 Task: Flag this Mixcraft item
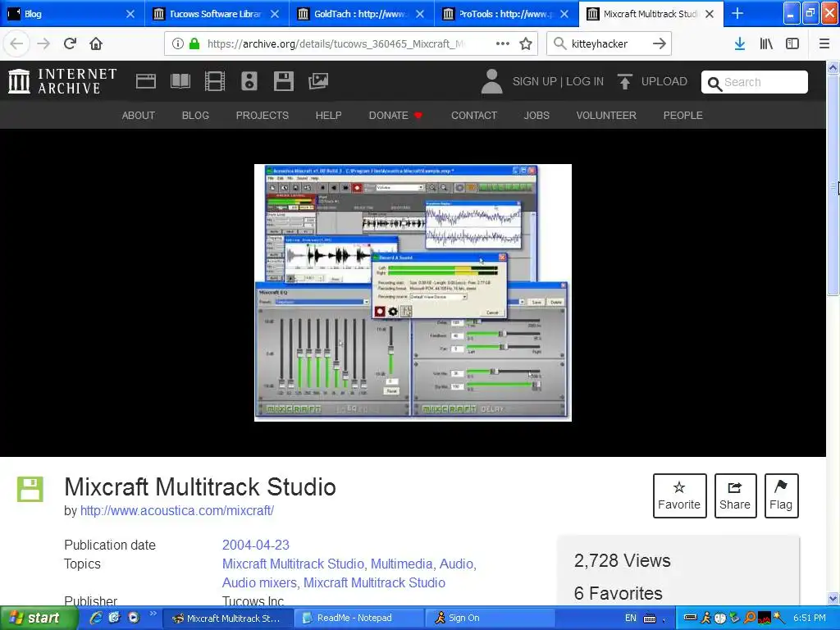tap(781, 495)
